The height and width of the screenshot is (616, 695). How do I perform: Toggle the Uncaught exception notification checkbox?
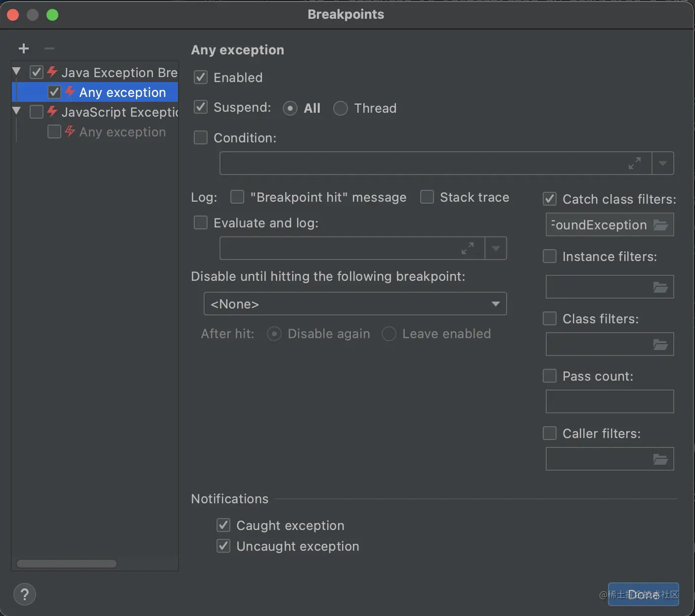click(223, 546)
